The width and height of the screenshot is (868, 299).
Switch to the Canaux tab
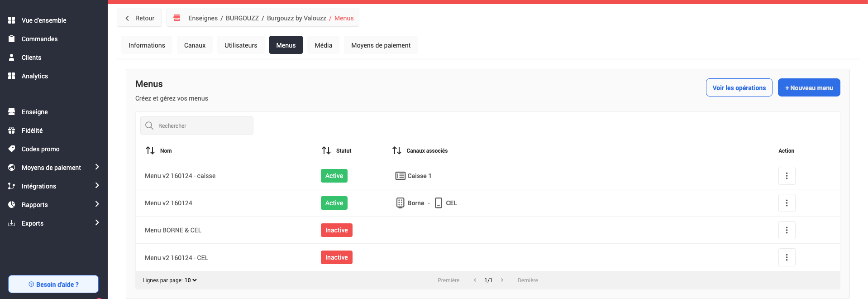[195, 45]
